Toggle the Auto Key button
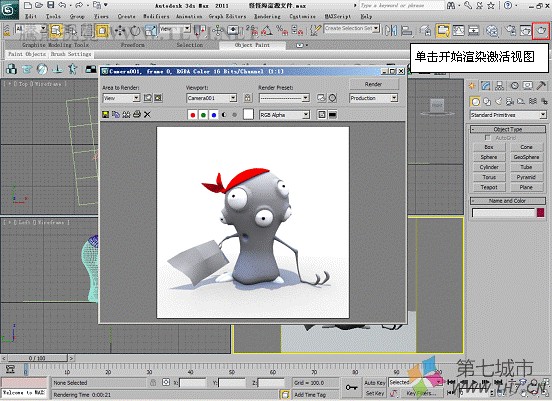This screenshot has height=401, width=552. 375,383
